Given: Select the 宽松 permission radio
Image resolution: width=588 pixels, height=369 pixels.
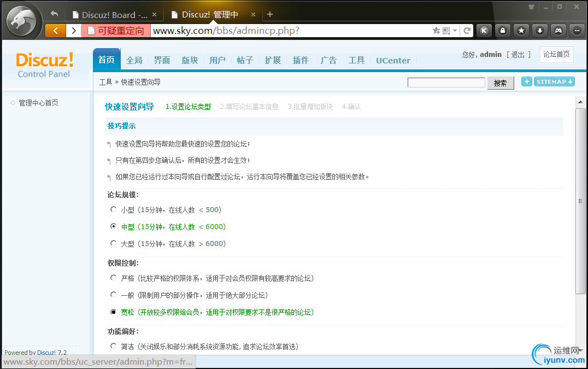Looking at the screenshot, I should pos(113,312).
